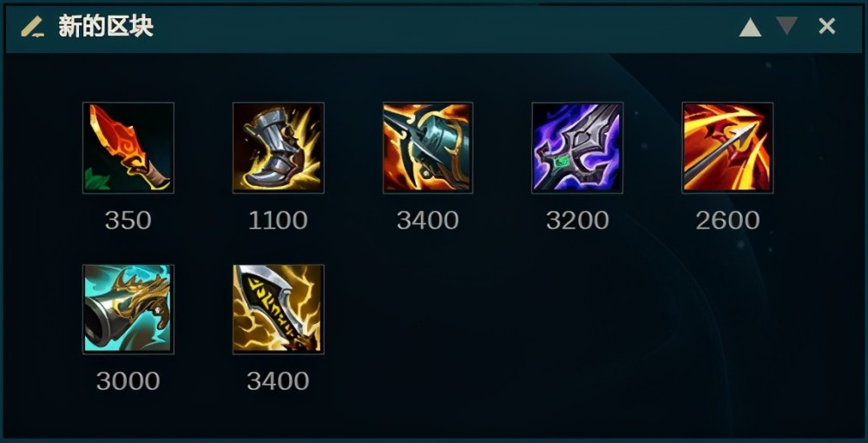Click the 3000 price label
The height and width of the screenshot is (443, 868).
[x=128, y=381]
